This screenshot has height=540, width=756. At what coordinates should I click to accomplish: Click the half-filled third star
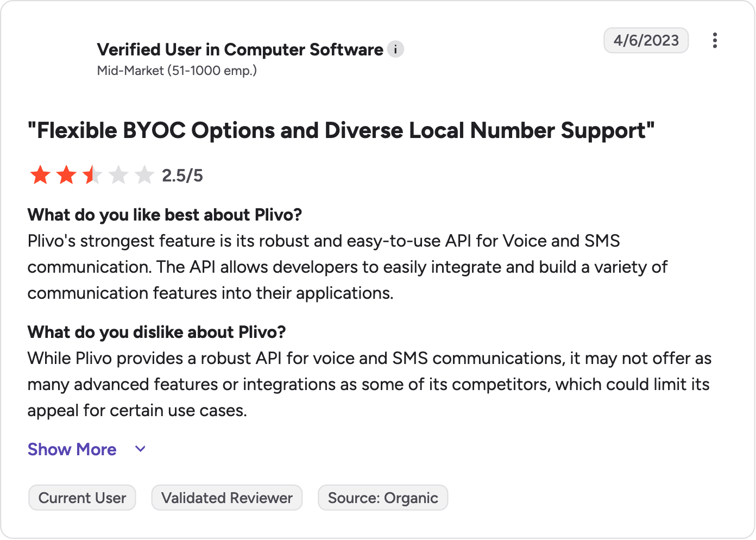point(92,175)
